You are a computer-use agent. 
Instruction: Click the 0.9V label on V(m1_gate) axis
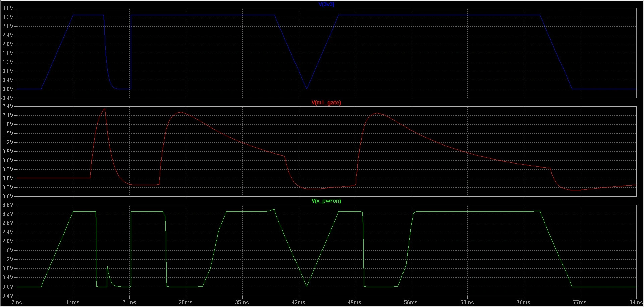coord(8,152)
